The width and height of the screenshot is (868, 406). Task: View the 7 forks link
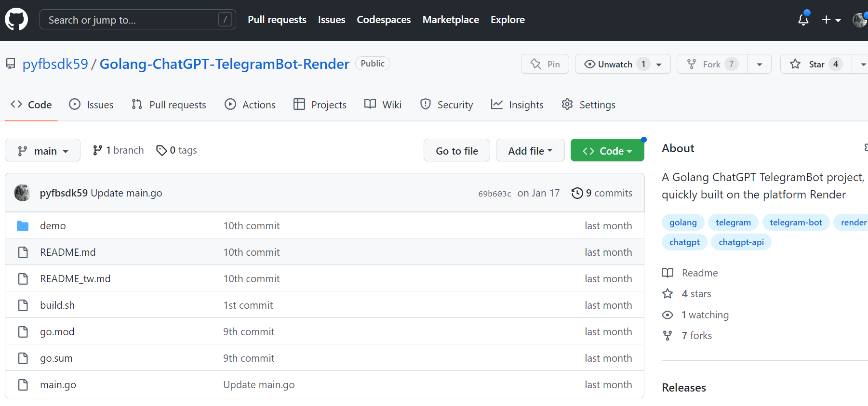pos(687,336)
